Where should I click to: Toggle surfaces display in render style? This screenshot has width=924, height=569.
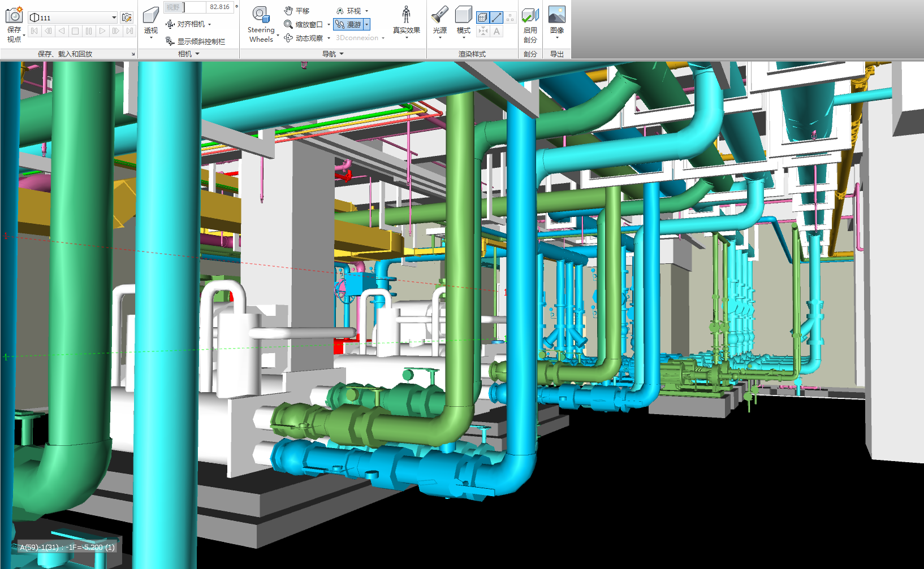(x=482, y=18)
